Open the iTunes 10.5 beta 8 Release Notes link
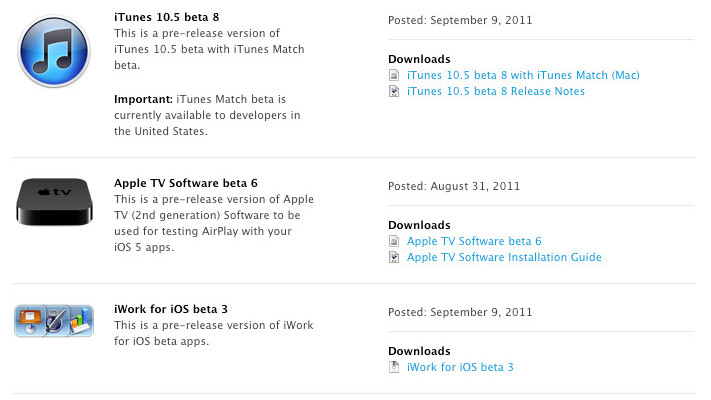711x400 pixels. point(496,91)
